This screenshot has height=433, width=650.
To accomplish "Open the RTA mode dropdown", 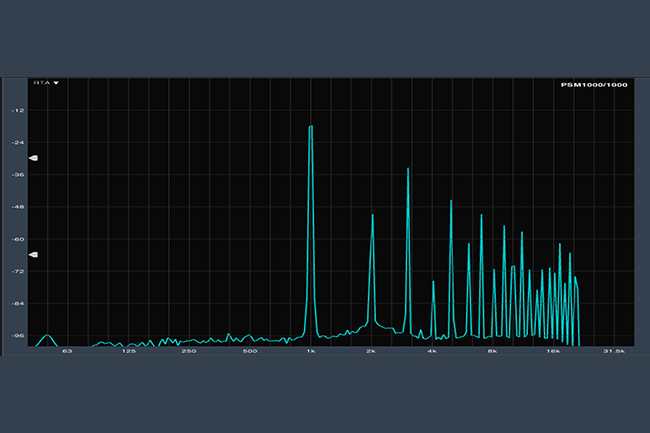I will [46, 83].
